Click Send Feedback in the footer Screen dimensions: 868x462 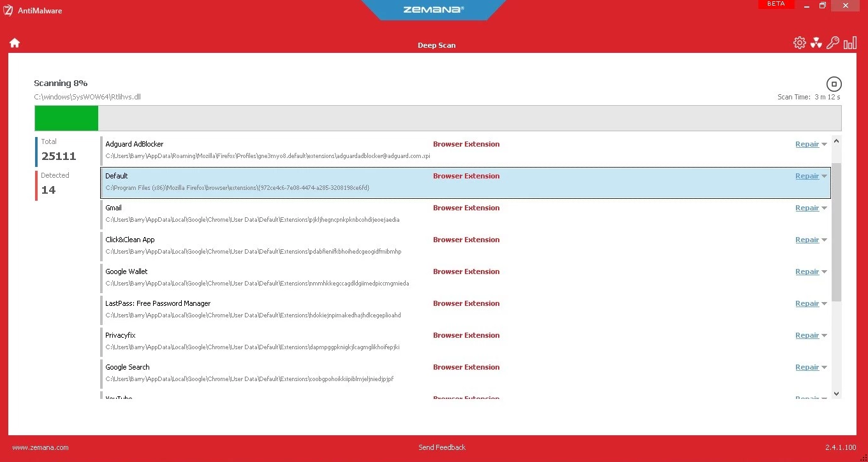click(441, 447)
